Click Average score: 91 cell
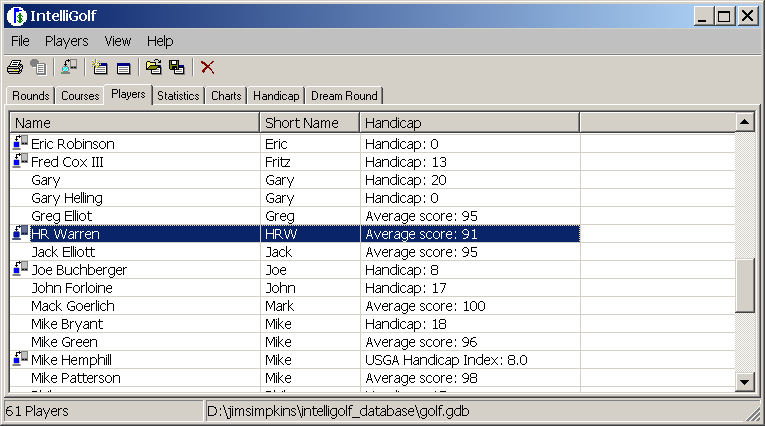 pyautogui.click(x=422, y=234)
